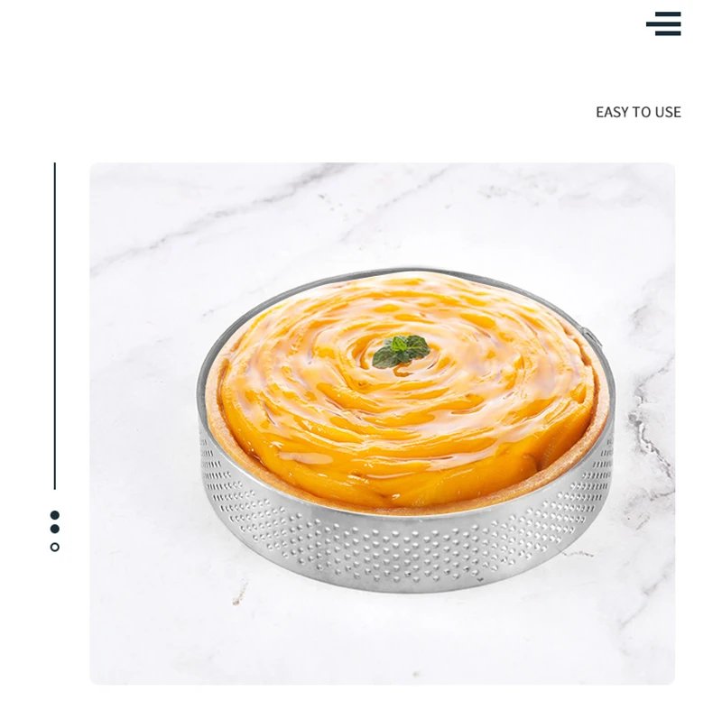Go to the third hollow slide dot
722x728 pixels.
[x=55, y=547]
